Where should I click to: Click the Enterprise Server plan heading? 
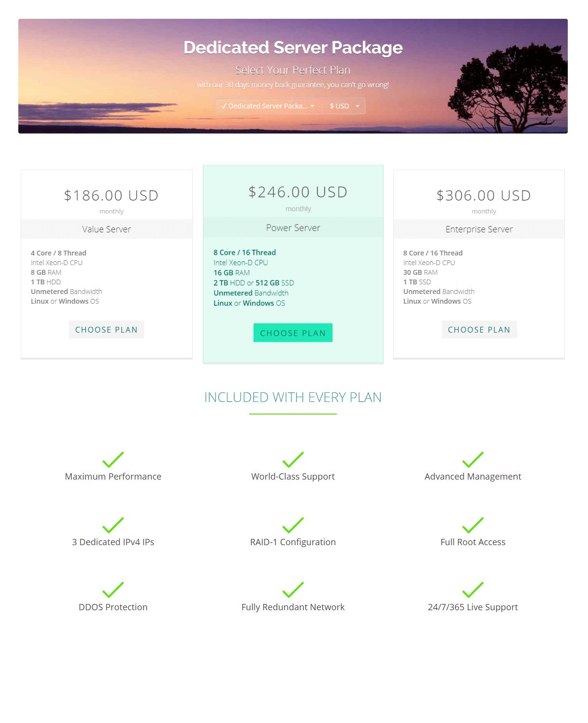pyautogui.click(x=479, y=229)
